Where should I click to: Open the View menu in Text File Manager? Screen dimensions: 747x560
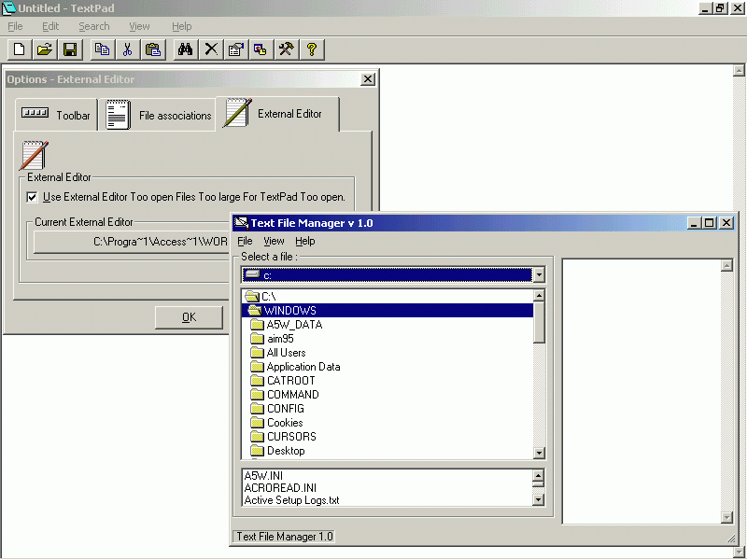[274, 241]
